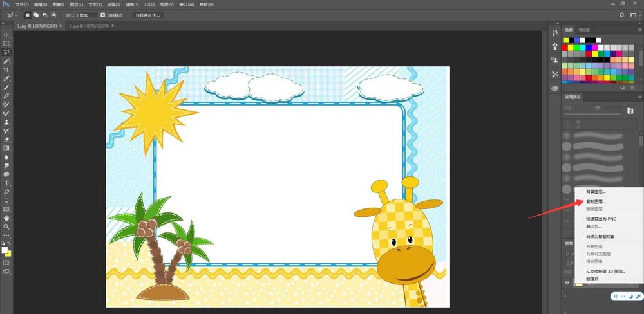
Task: Change the screen mode
Action: [x=6, y=272]
